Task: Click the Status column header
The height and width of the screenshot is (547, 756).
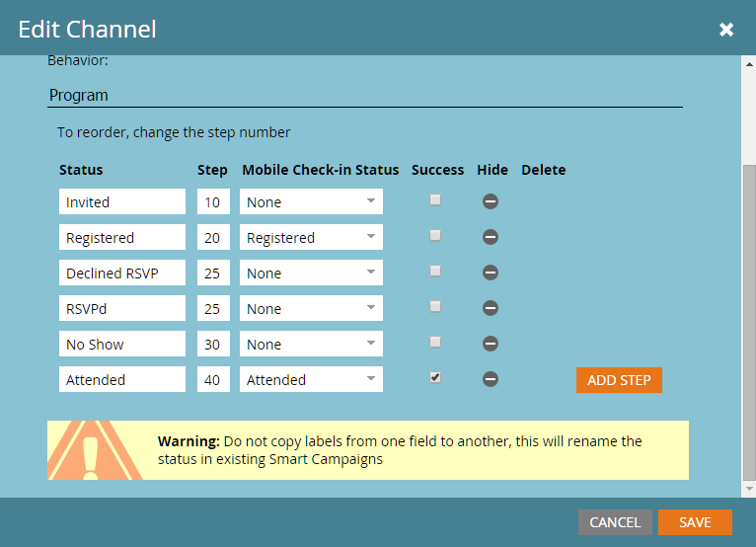Action: point(81,170)
